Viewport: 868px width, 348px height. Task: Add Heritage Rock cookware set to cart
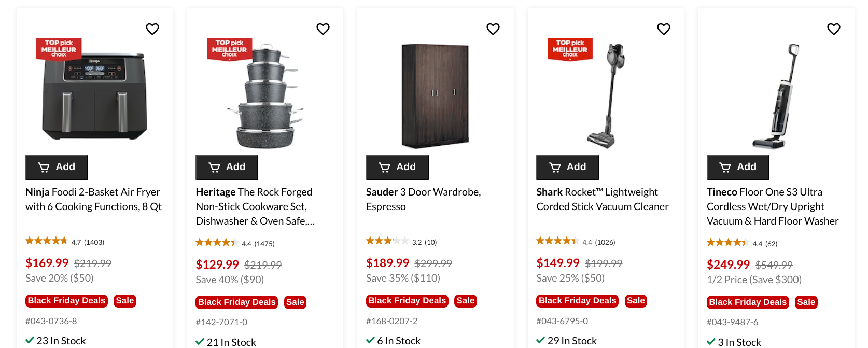[x=227, y=167]
